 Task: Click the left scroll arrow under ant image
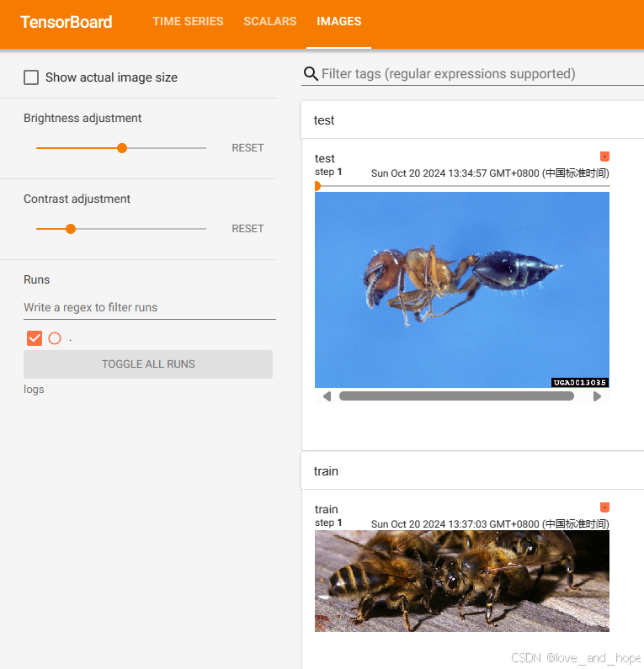coord(327,396)
